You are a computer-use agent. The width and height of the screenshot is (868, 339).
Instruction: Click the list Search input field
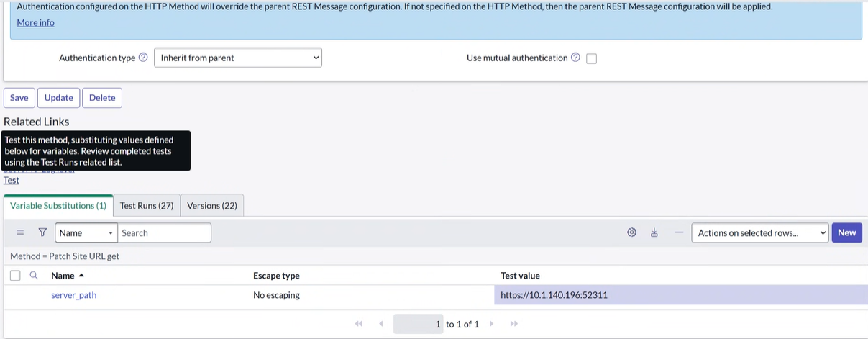165,232
